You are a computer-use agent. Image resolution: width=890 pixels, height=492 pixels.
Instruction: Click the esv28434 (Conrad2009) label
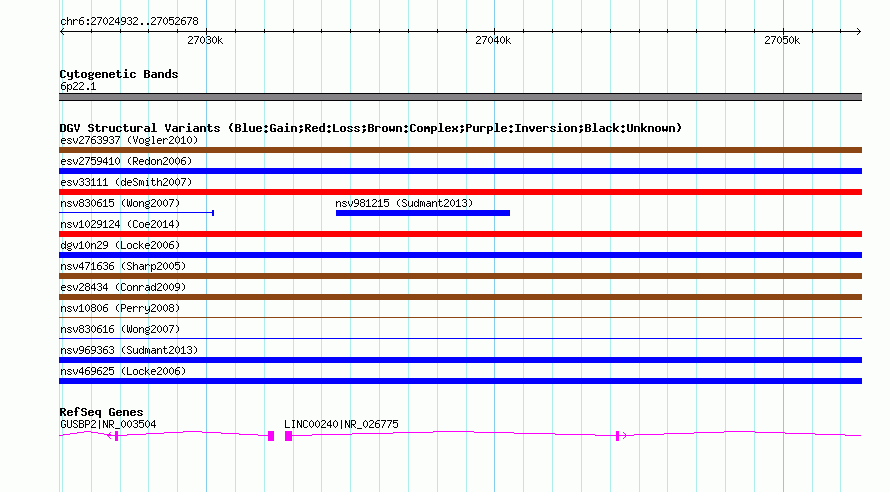click(123, 287)
